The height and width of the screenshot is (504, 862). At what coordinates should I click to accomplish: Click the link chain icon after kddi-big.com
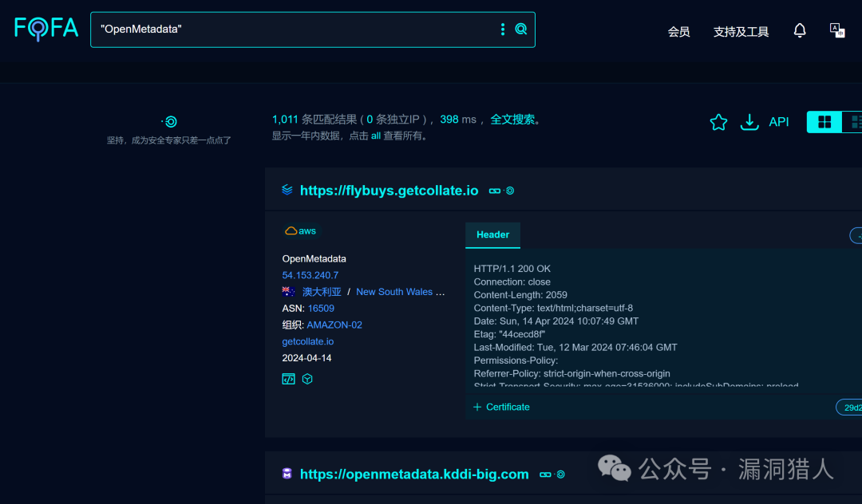545,474
